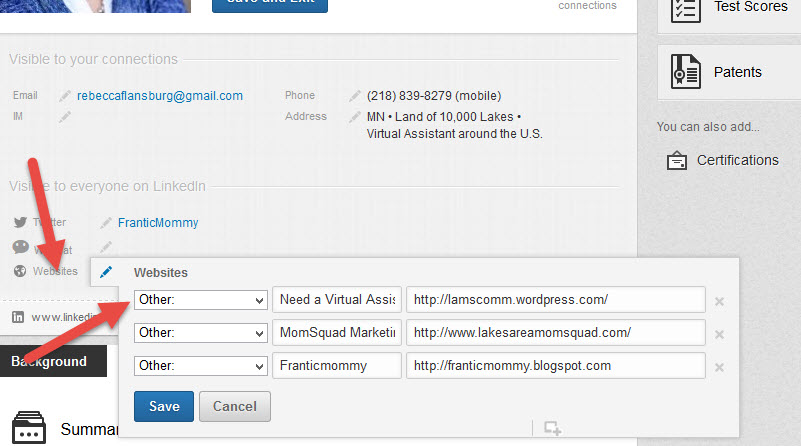Open type dropdown for Franticmommy row
The height and width of the screenshot is (446, 801).
pyautogui.click(x=201, y=366)
